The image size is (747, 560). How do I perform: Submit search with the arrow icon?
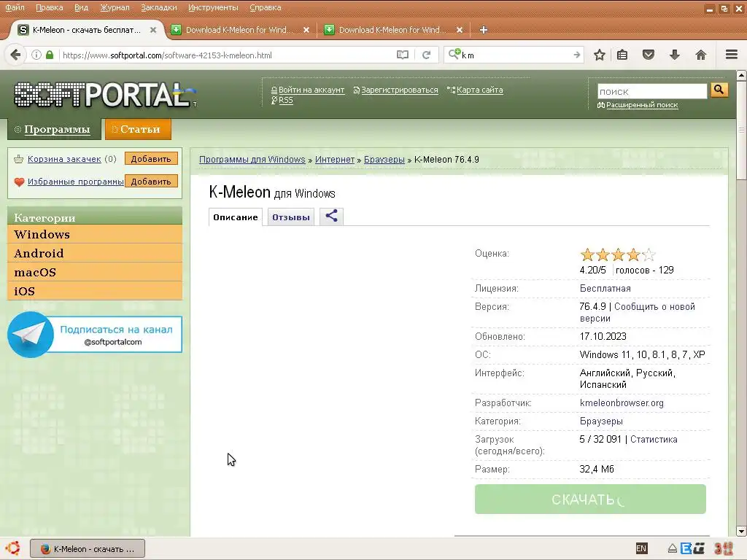pyautogui.click(x=576, y=55)
